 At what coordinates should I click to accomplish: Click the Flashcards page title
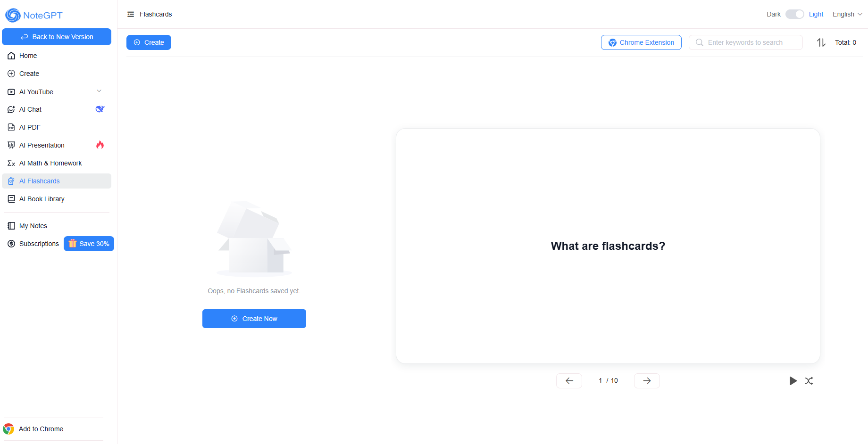(156, 14)
